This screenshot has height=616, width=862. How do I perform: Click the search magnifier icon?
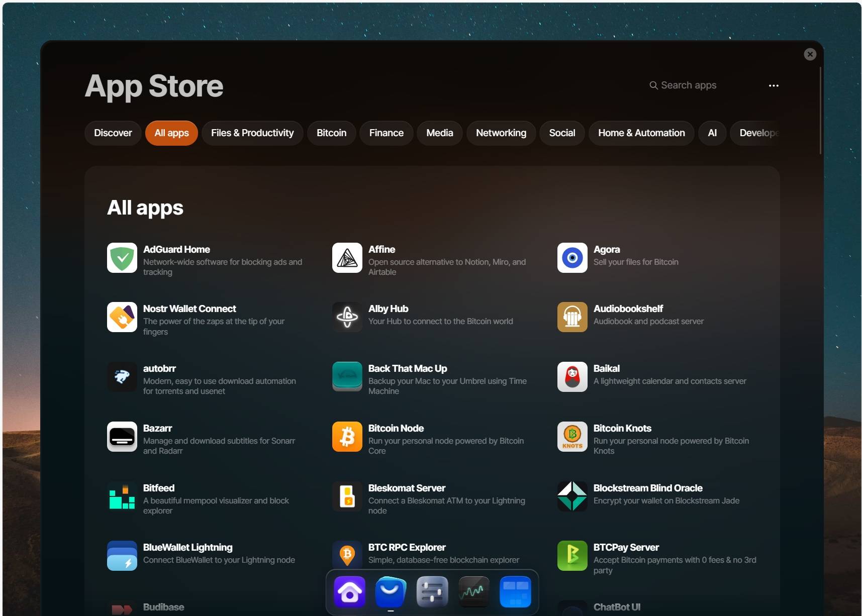coord(653,85)
